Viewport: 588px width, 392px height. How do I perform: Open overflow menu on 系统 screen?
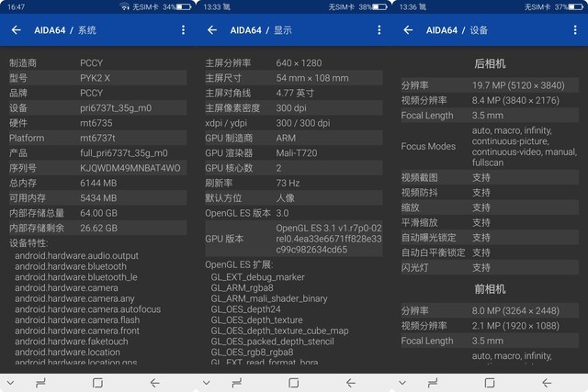183,30
